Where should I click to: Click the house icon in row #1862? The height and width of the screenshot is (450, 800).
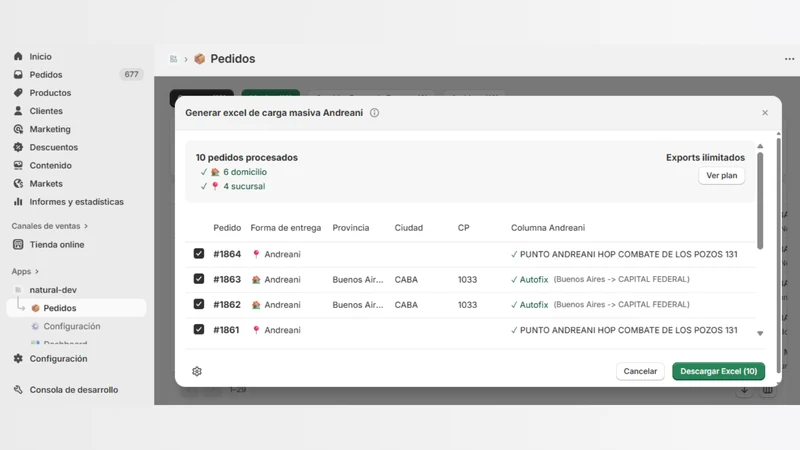pyautogui.click(x=256, y=305)
